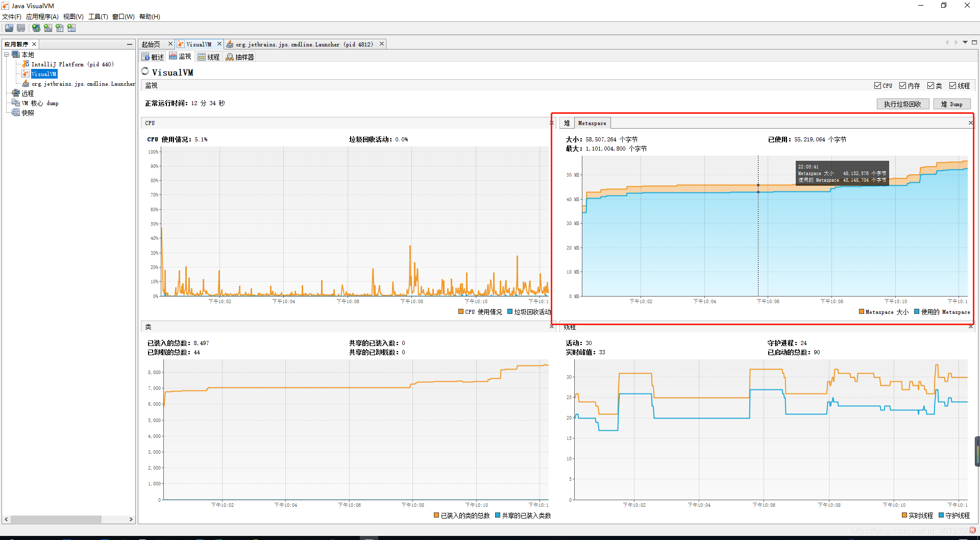Toggle the CPU checkbox
Screen dimensions: 980x540
(x=877, y=86)
